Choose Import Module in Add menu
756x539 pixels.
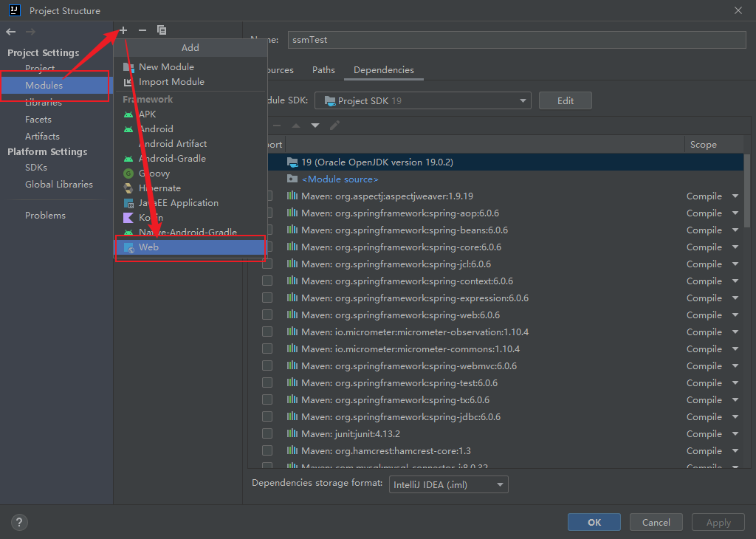pyautogui.click(x=190, y=82)
